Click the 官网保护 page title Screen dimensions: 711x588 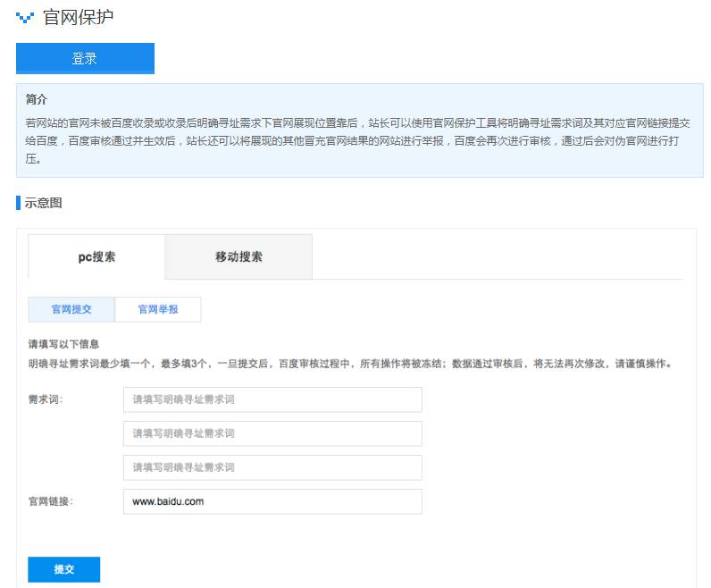(x=78, y=17)
